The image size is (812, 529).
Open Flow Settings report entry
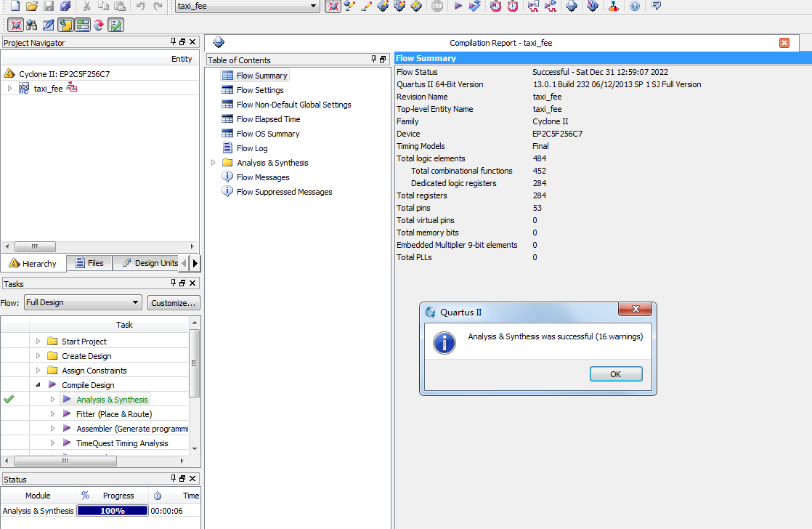pyautogui.click(x=260, y=90)
